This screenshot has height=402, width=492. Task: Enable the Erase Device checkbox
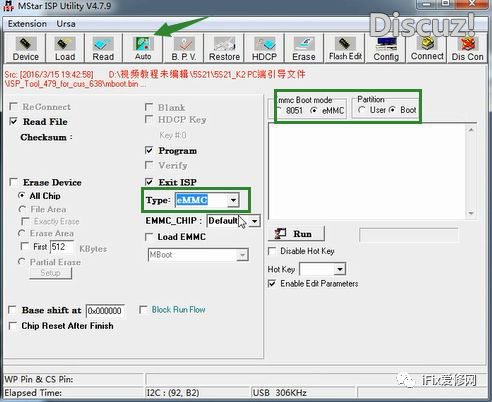[14, 182]
